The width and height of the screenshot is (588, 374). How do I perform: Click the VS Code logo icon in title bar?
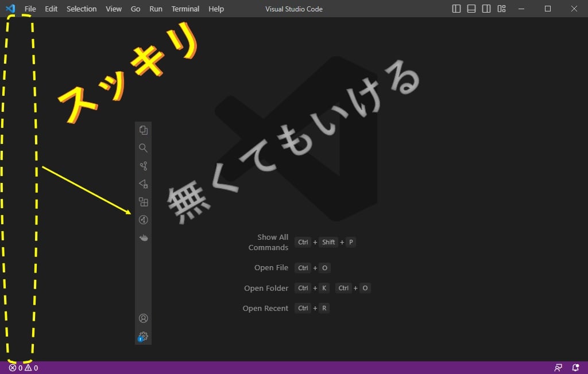point(10,8)
